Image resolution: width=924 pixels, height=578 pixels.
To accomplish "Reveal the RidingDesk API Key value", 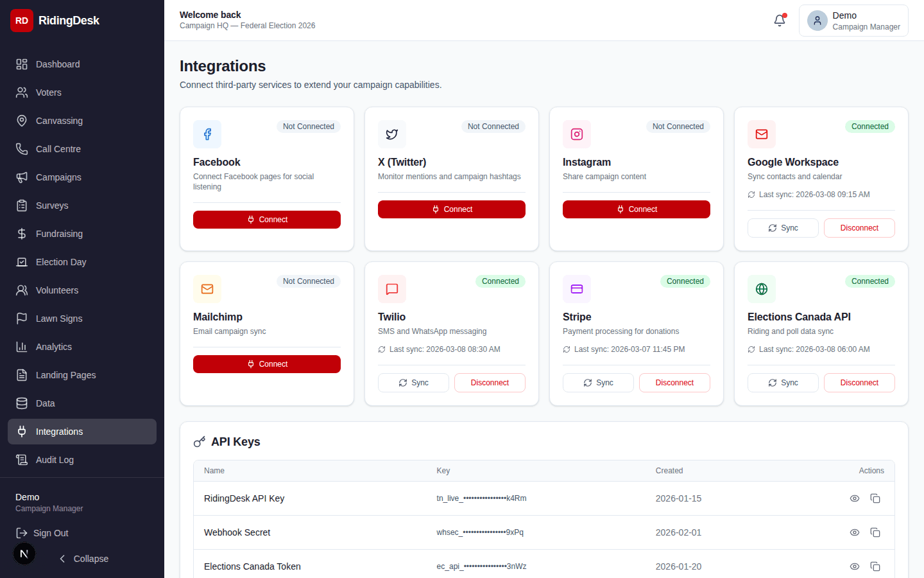I will pyautogui.click(x=854, y=498).
